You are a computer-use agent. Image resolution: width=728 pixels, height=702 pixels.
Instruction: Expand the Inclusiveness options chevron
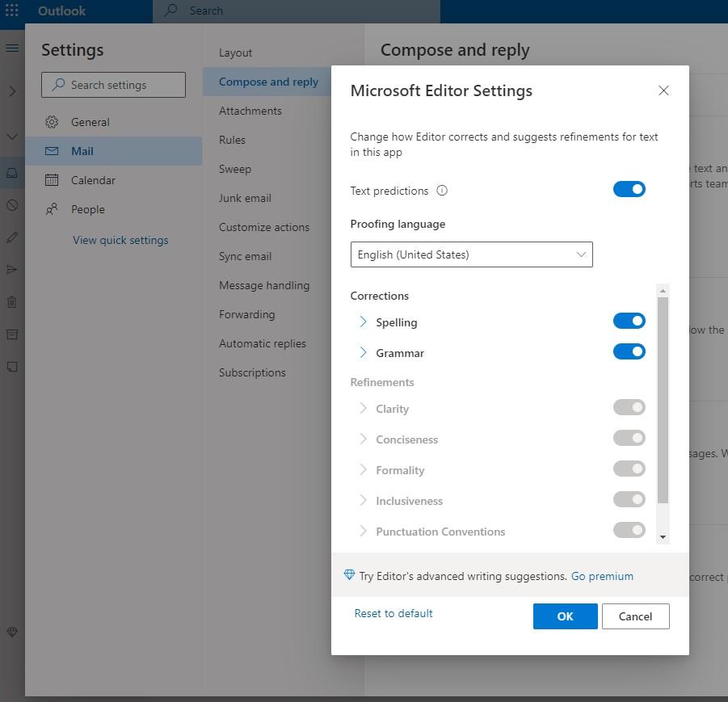click(363, 500)
